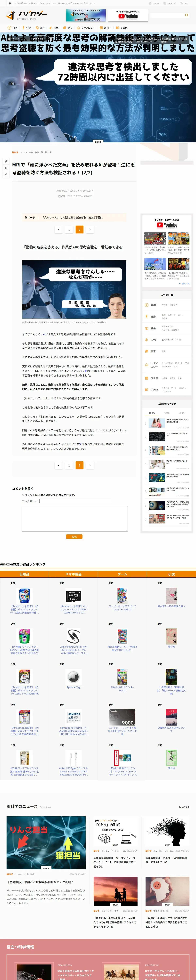The width and height of the screenshot is (196, 980).
Task: Select page 2 in the upper pagination
Action: click(x=80, y=229)
